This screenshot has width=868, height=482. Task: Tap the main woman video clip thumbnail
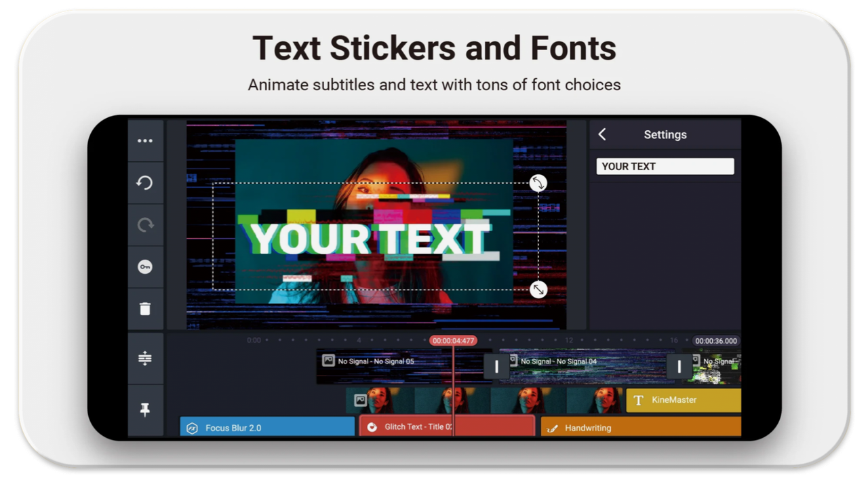[486, 400]
